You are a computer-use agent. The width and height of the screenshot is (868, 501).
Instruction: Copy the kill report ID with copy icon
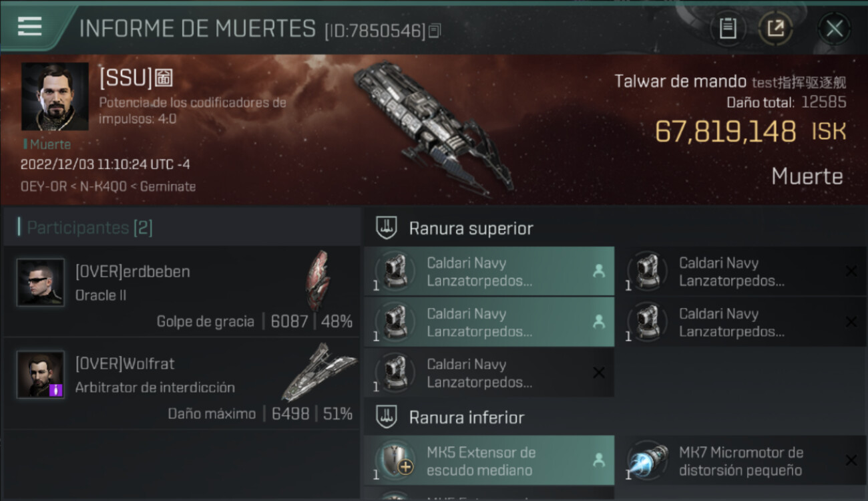click(435, 30)
